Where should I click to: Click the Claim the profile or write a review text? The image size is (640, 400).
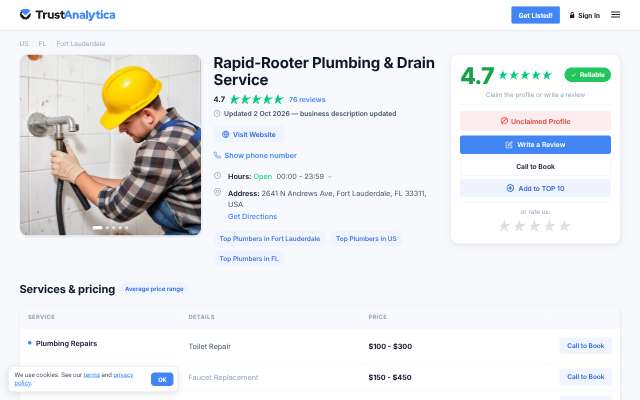[535, 95]
